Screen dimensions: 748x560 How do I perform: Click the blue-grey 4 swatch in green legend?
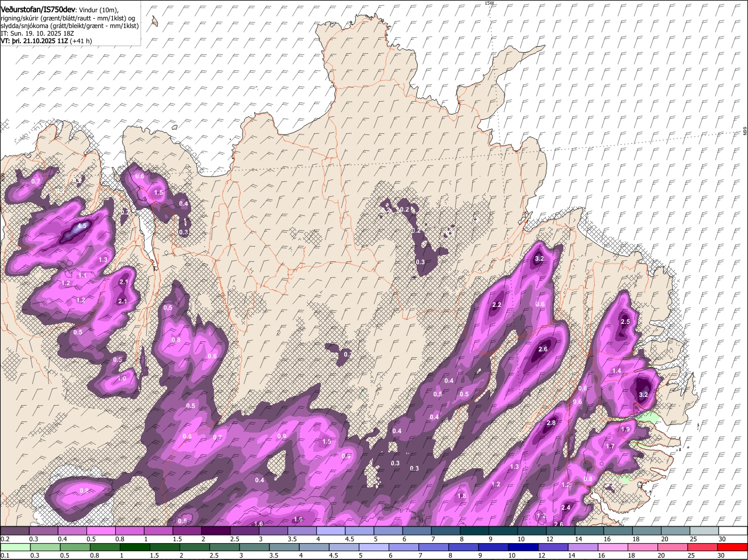(x=314, y=547)
